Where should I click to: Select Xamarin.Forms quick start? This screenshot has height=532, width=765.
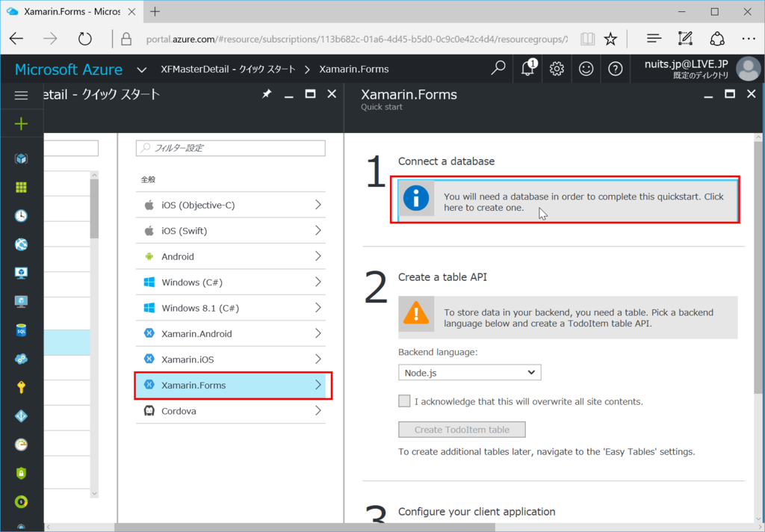coord(230,385)
